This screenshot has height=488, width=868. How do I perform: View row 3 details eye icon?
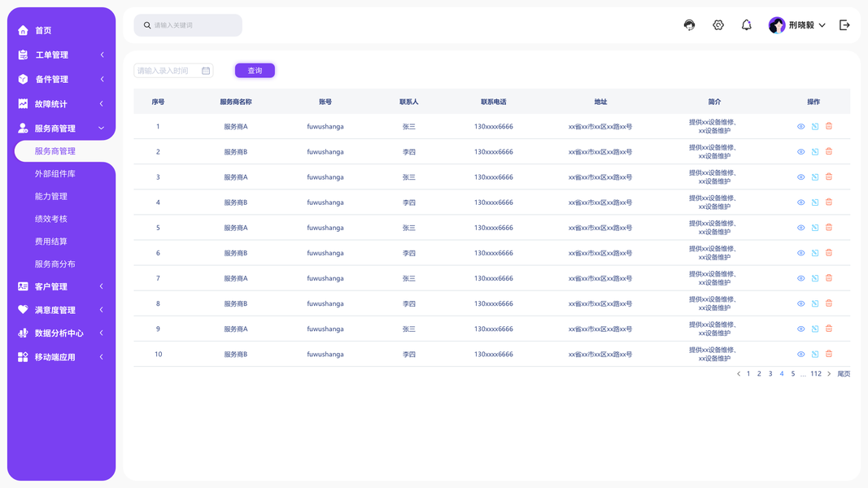coord(801,177)
